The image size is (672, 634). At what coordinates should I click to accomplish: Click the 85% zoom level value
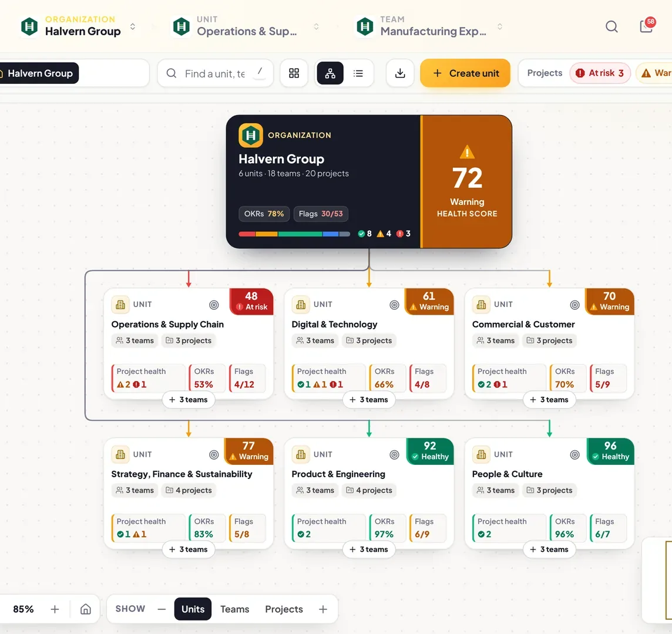click(23, 609)
